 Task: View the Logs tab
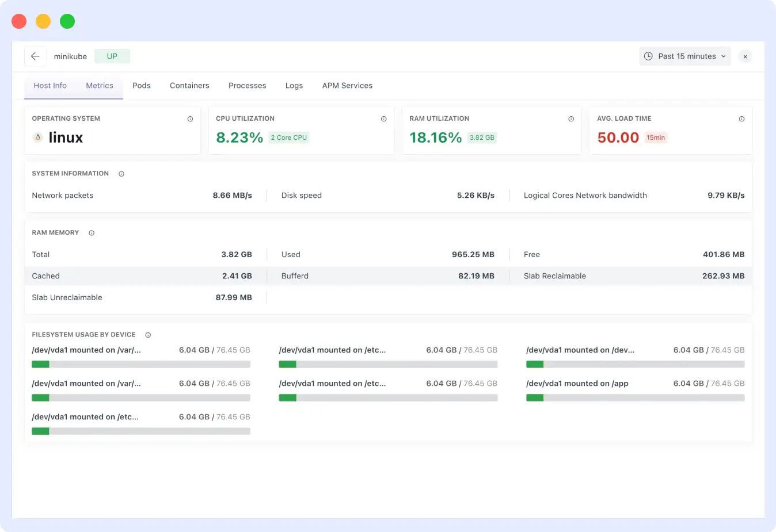[294, 85]
